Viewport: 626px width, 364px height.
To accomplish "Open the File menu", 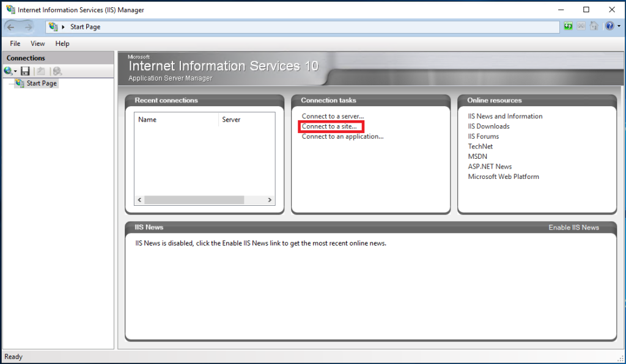I will coord(14,43).
